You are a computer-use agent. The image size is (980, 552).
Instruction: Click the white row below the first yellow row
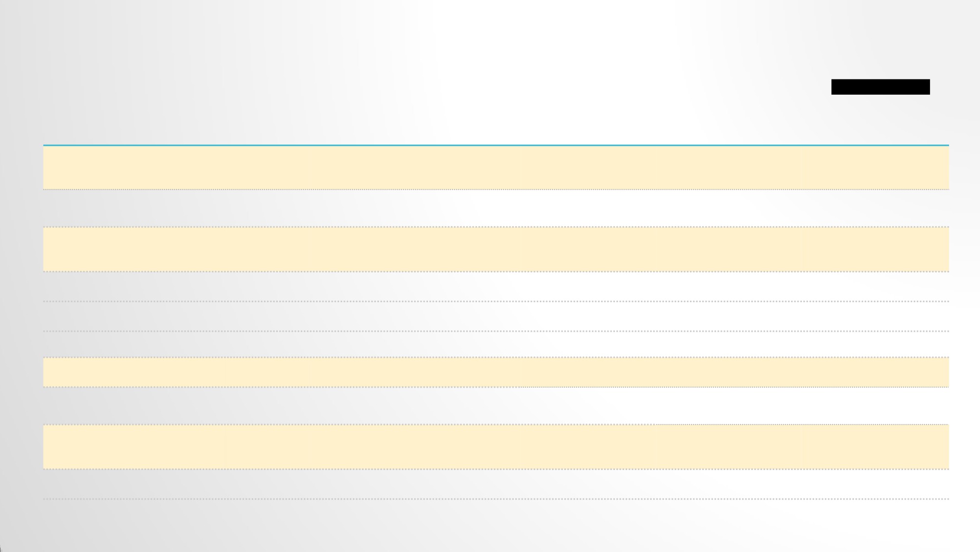(x=496, y=208)
